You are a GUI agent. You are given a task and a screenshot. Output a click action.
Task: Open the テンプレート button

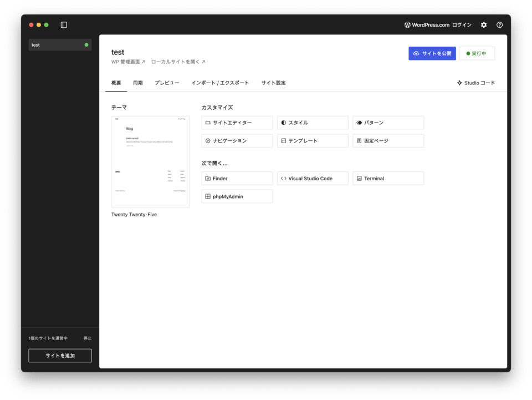point(313,140)
